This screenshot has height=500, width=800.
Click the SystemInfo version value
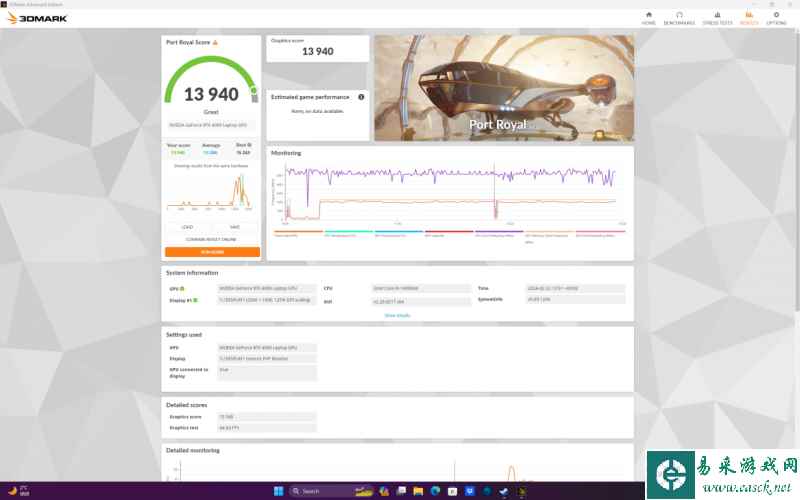(575, 299)
